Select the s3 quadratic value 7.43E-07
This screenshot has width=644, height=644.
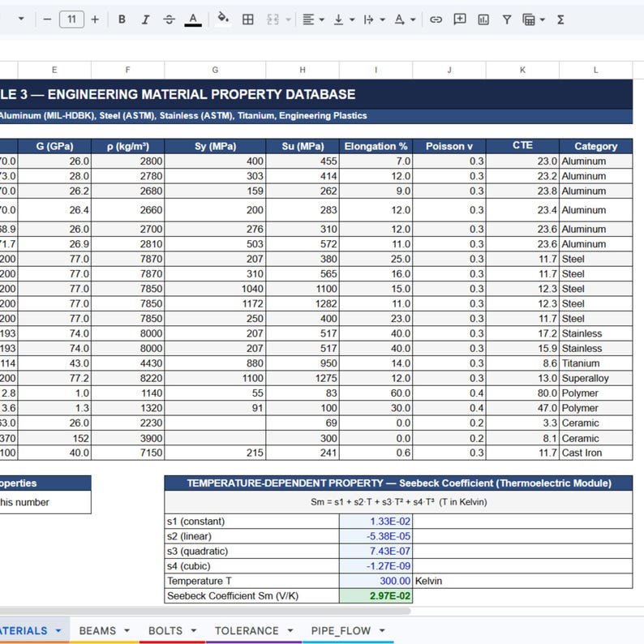[x=376, y=552]
